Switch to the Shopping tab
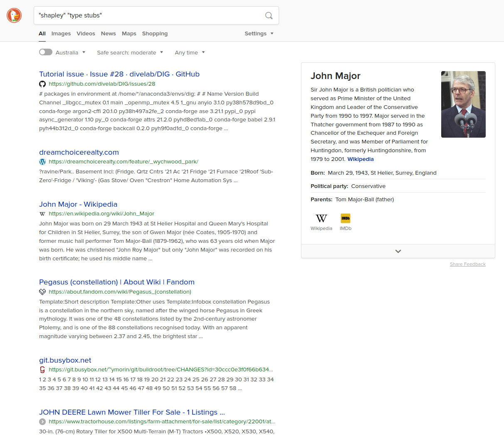 [155, 34]
